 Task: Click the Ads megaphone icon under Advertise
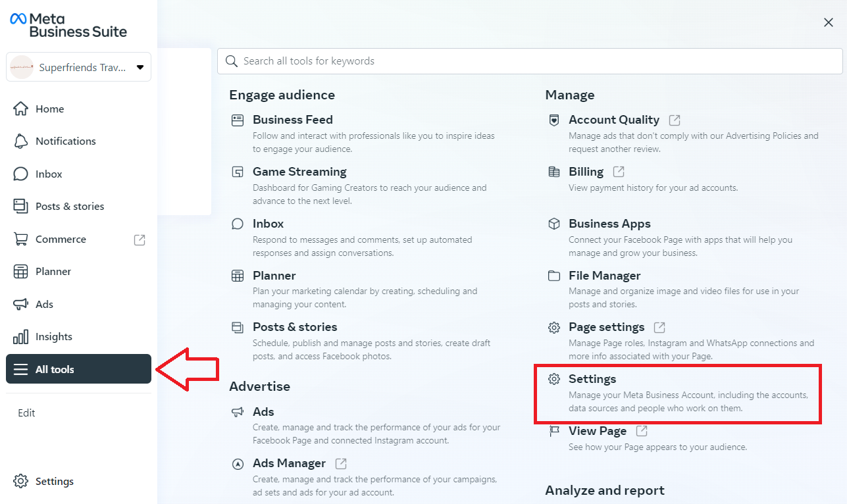pos(238,412)
